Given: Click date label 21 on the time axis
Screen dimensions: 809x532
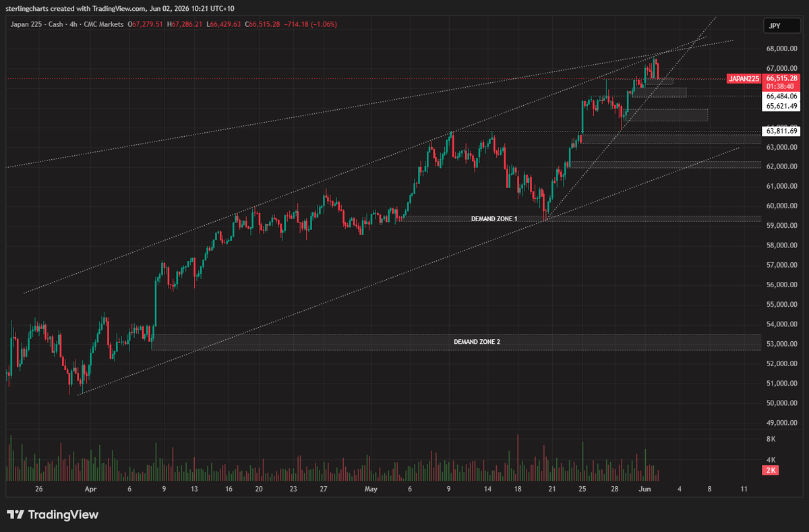Looking at the screenshot, I should [553, 488].
